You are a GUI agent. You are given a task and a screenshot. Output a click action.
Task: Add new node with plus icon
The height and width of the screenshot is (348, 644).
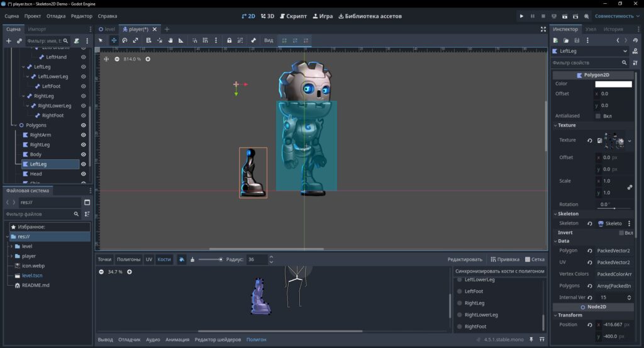pos(8,41)
